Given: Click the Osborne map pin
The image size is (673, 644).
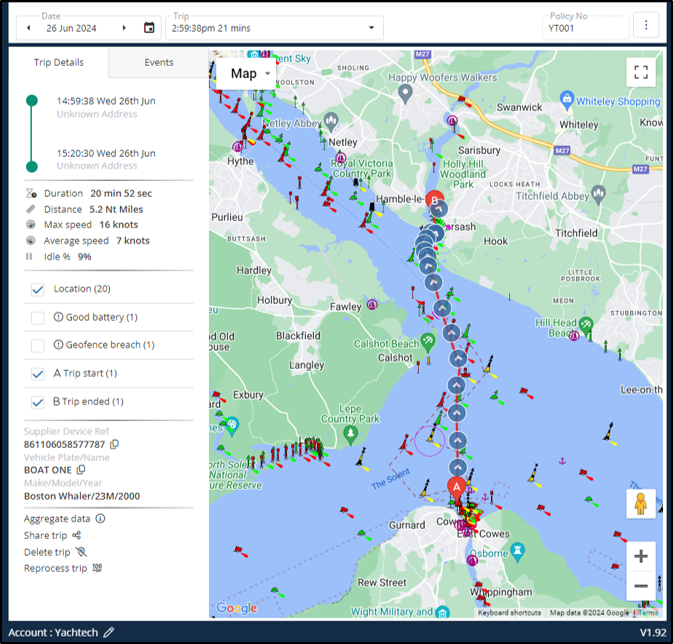Looking at the screenshot, I should (518, 553).
